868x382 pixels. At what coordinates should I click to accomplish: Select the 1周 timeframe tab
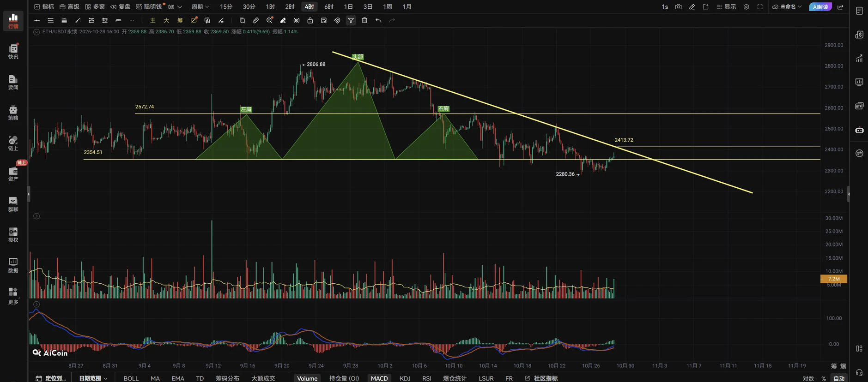[387, 7]
